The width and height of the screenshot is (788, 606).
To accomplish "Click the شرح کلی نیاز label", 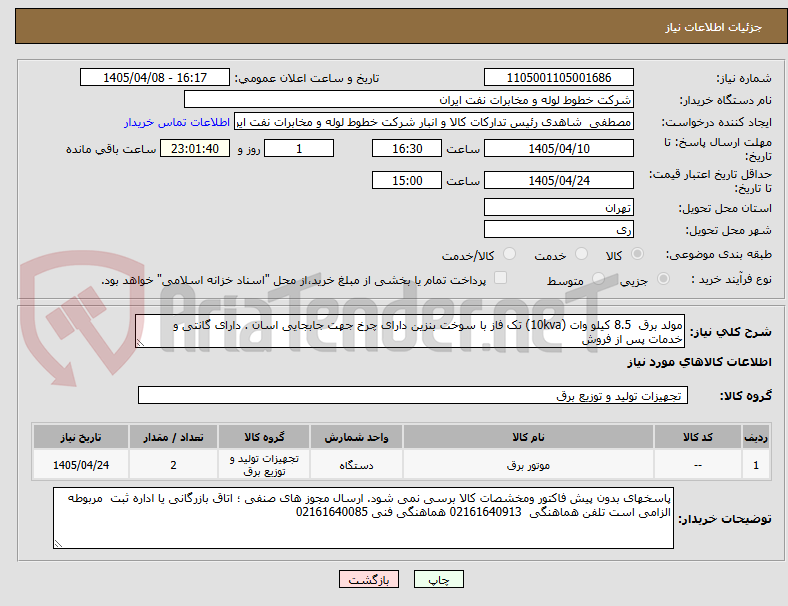I will tap(730, 332).
